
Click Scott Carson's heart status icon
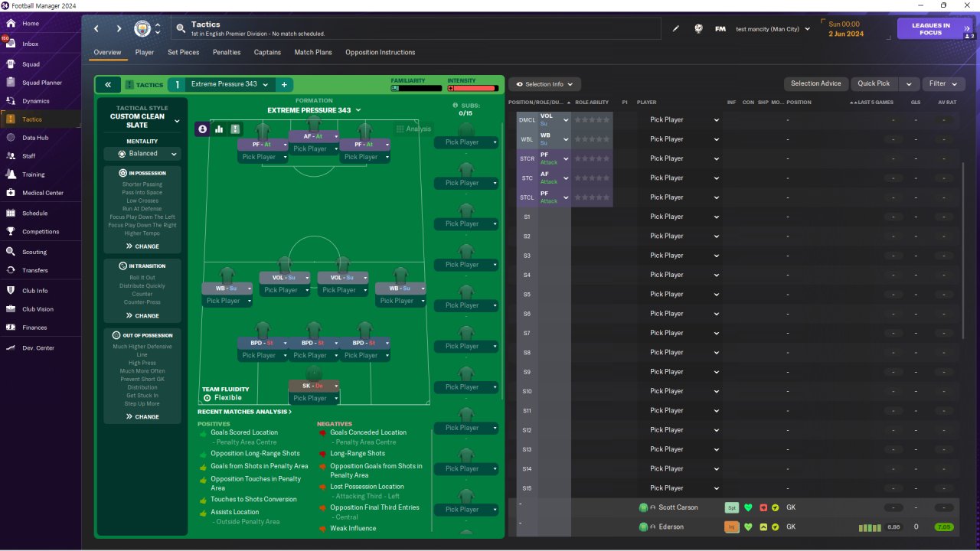pos(748,507)
